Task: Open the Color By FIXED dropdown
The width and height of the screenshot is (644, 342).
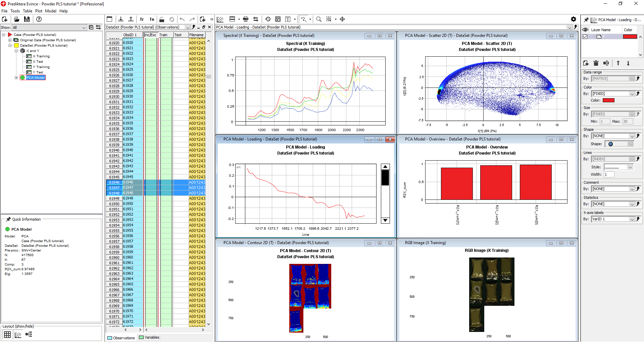Action: click(x=613, y=94)
